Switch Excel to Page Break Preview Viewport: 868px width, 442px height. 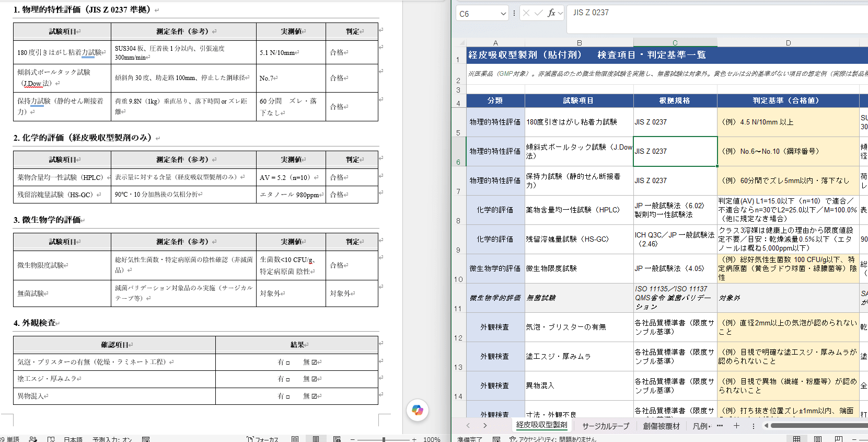pyautogui.click(x=839, y=438)
